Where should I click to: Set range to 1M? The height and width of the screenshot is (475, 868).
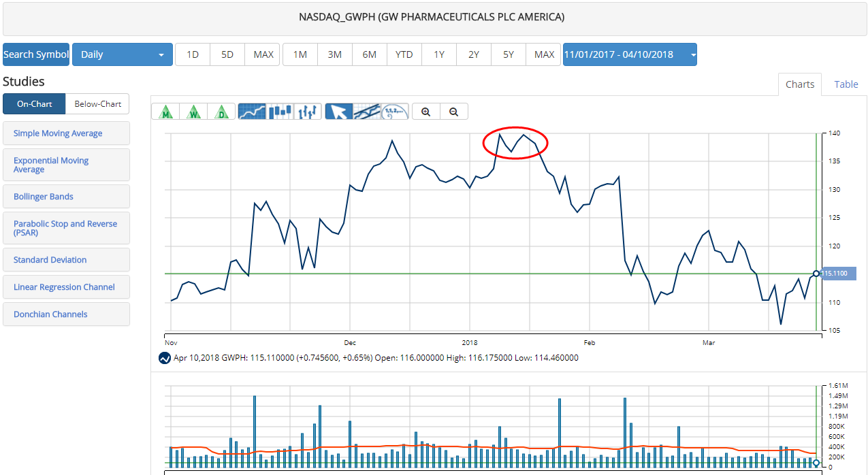300,54
